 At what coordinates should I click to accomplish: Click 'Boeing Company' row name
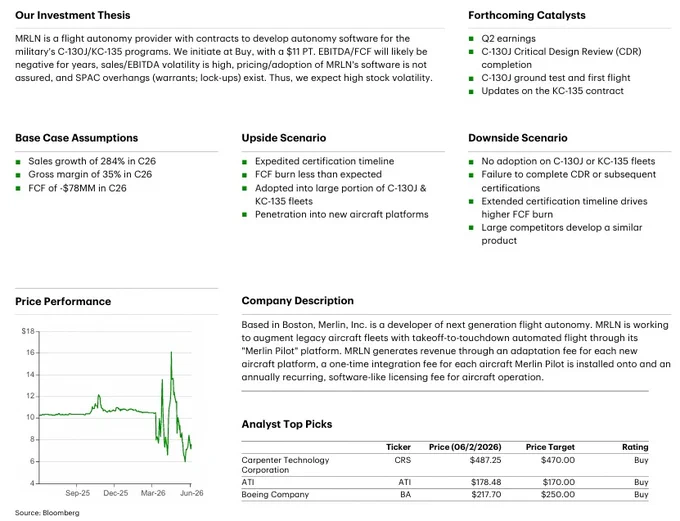(275, 494)
